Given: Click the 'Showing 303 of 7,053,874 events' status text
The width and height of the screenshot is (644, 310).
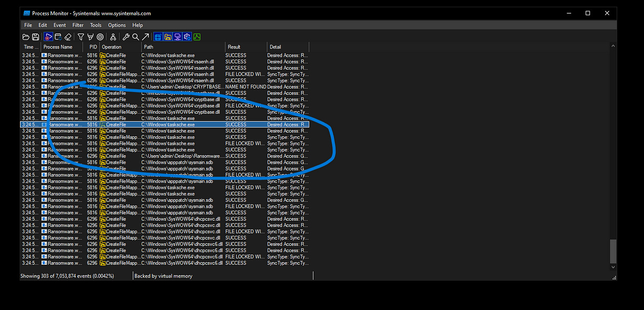Looking at the screenshot, I should tap(67, 276).
